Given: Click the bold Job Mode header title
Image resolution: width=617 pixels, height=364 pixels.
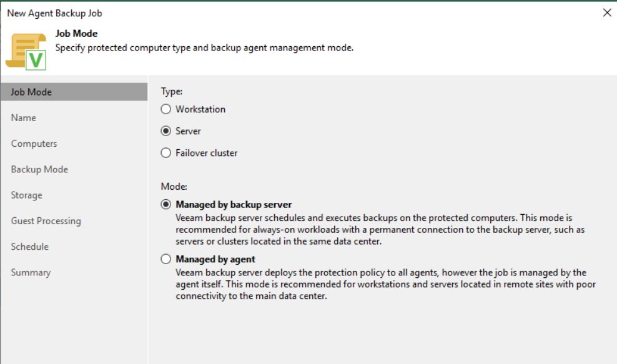Looking at the screenshot, I should point(76,34).
